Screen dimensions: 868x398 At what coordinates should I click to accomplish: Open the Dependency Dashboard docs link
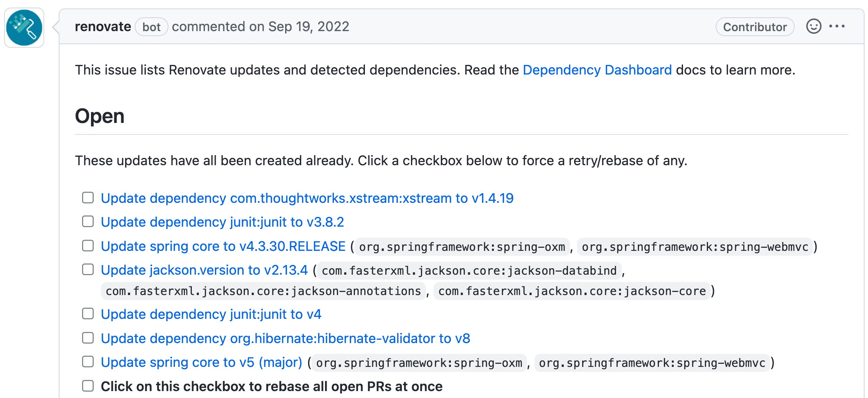click(597, 70)
